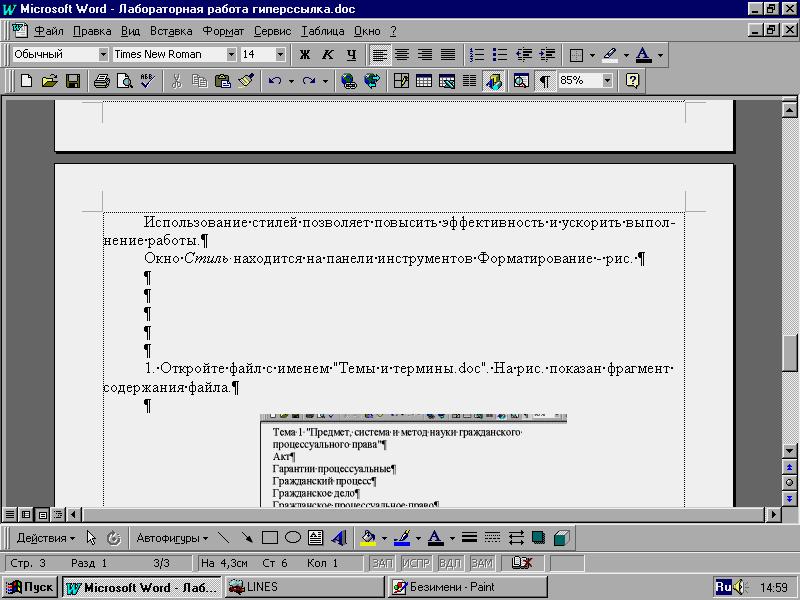
Task: Run spelling check
Action: (x=147, y=81)
